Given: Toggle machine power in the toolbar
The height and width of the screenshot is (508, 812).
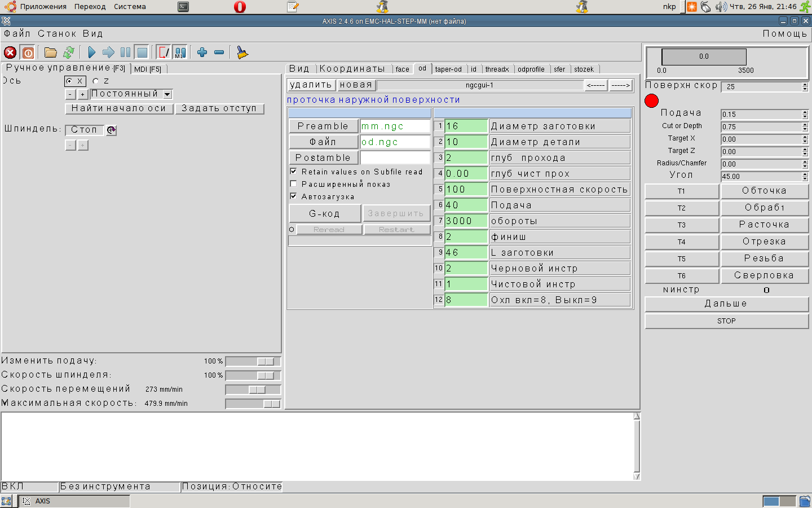Looking at the screenshot, I should coord(28,52).
